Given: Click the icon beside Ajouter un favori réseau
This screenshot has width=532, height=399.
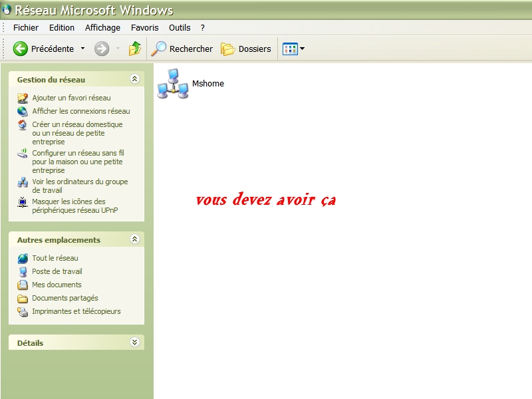Looking at the screenshot, I should tap(23, 98).
